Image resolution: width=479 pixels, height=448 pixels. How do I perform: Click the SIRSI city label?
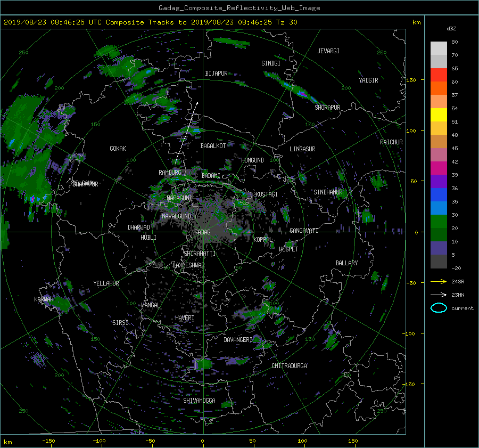120,323
